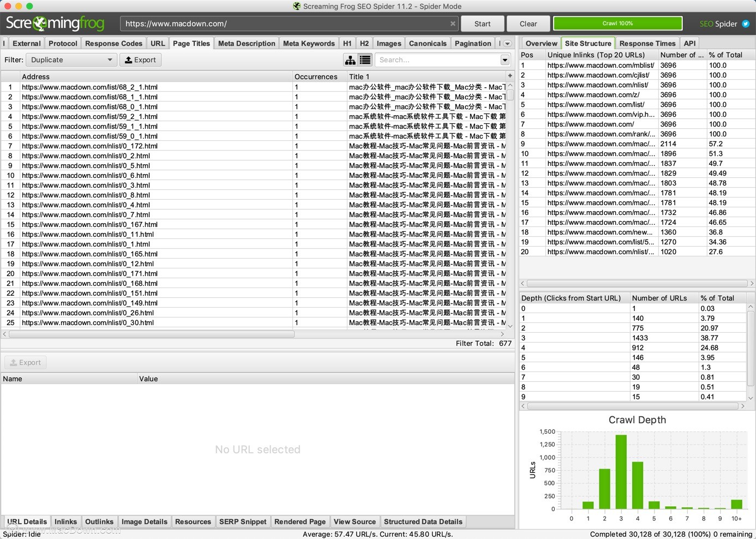Export the filtered Page Titles list
Screen dimensions: 756x539
click(140, 60)
